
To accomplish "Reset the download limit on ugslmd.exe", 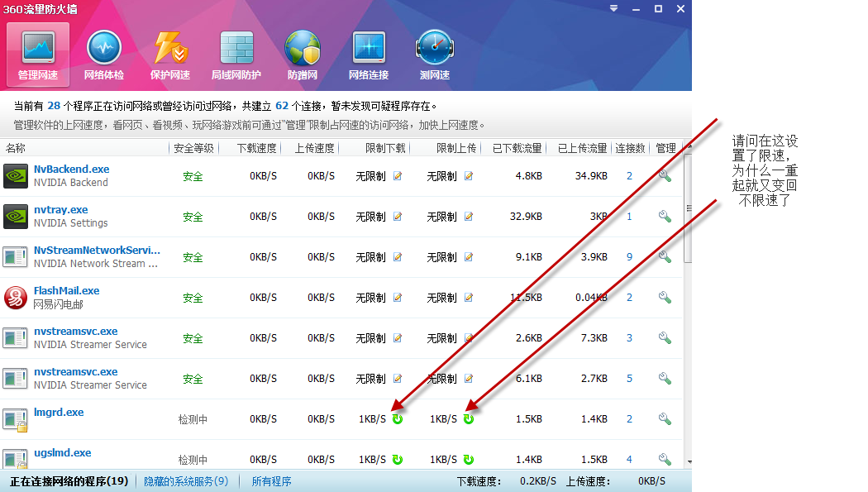I will 398,460.
